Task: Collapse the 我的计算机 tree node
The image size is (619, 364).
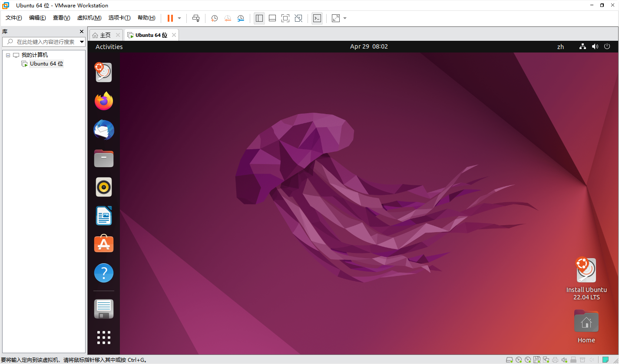Action: 8,55
